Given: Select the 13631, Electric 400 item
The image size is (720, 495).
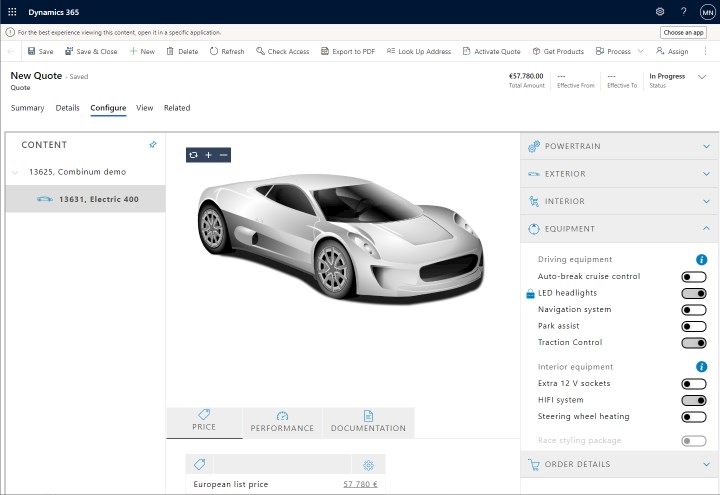Looking at the screenshot, I should click(98, 199).
